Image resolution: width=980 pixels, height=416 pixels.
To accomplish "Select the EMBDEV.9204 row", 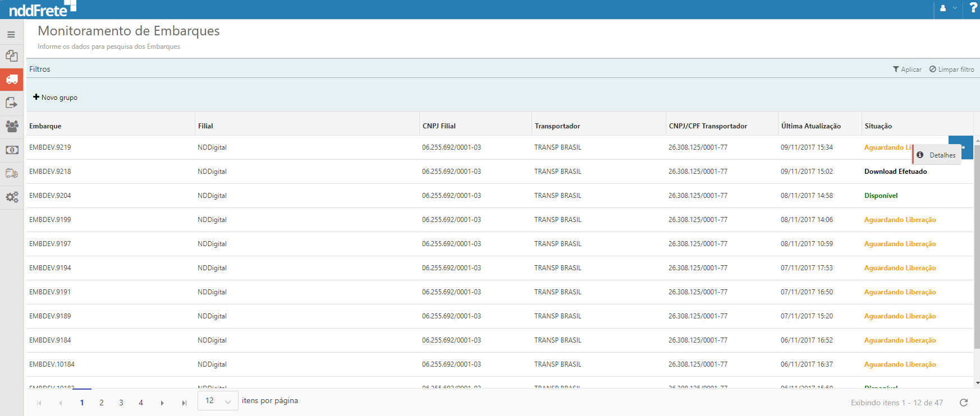I will [x=50, y=196].
